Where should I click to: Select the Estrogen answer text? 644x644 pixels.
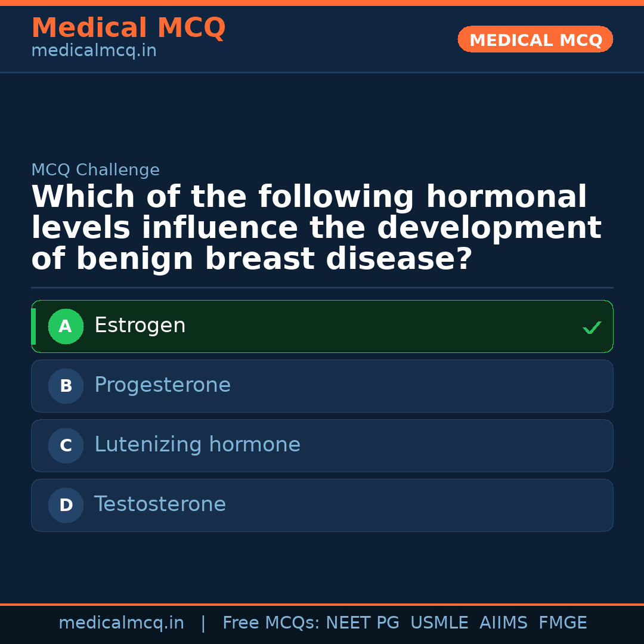click(140, 326)
